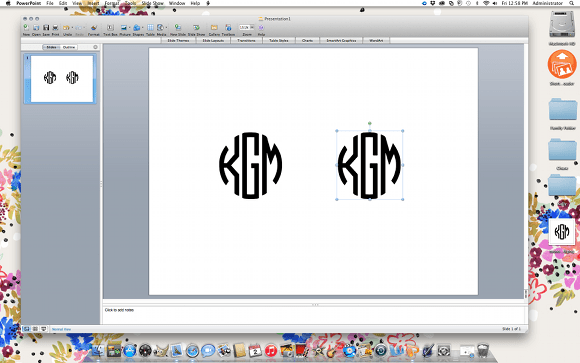Open the Slide Themes tab
The image size is (580, 363).
tap(178, 40)
